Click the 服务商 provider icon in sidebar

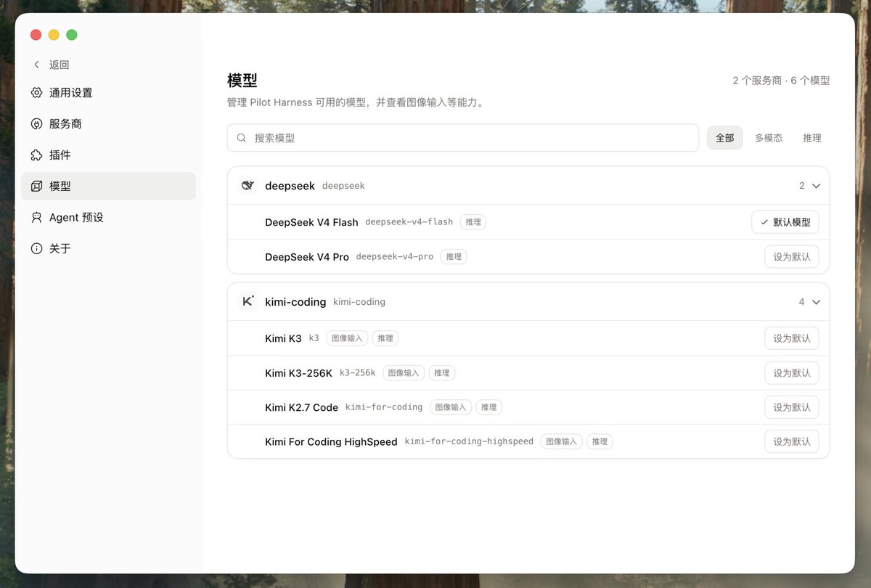point(36,124)
